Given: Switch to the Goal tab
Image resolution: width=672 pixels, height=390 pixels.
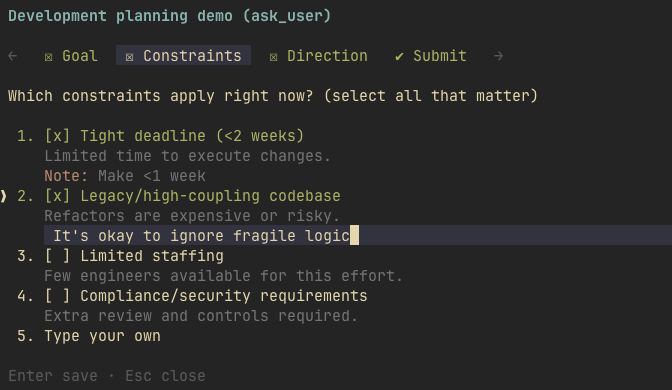Looking at the screenshot, I should 71,56.
